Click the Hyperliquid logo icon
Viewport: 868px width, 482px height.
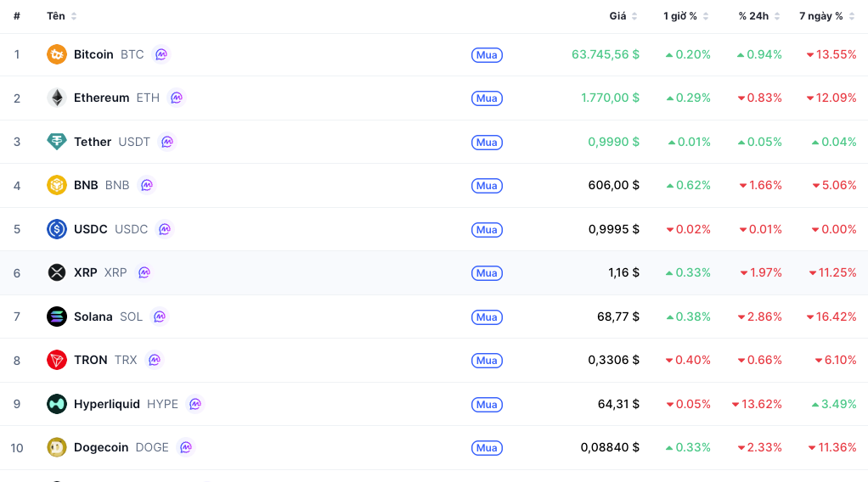coord(56,404)
